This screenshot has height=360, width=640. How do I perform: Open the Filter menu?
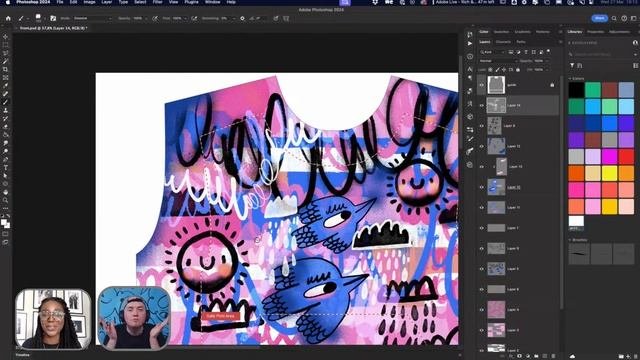point(158,2)
